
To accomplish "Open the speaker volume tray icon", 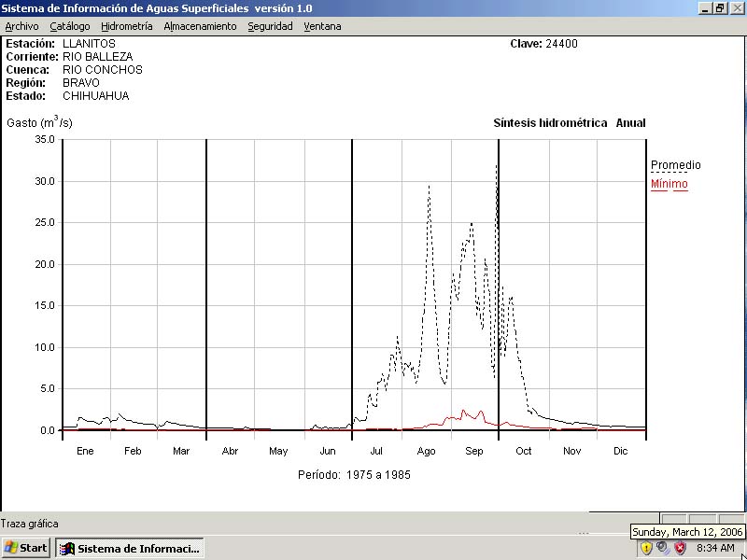I will 662,548.
